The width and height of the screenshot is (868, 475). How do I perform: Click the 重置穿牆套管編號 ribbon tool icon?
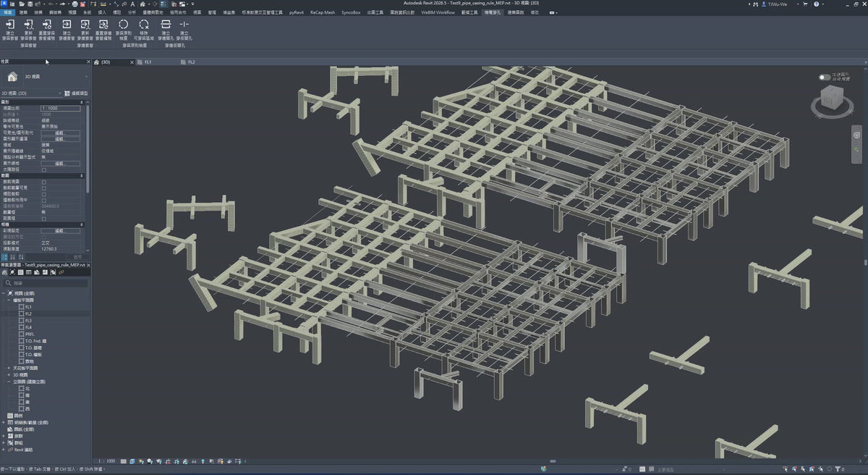[103, 25]
